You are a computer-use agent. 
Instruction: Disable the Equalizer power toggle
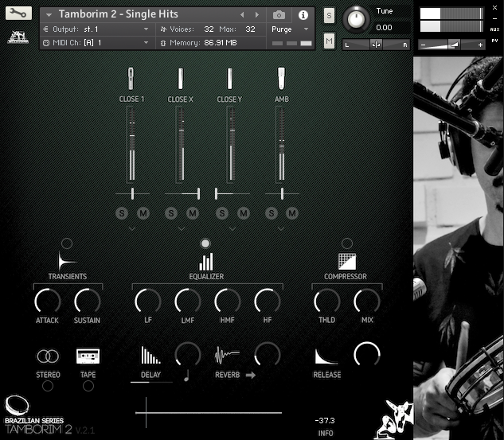(x=205, y=243)
